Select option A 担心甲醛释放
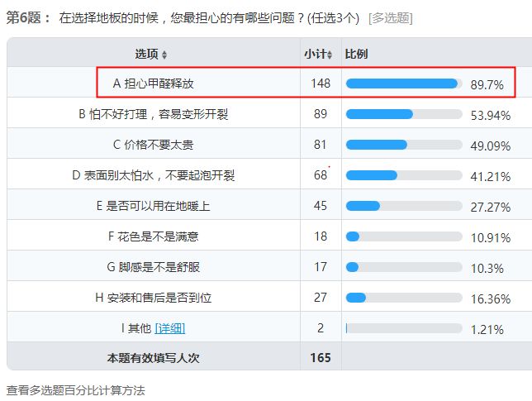Image resolution: width=532 pixels, height=401 pixels. (x=154, y=84)
